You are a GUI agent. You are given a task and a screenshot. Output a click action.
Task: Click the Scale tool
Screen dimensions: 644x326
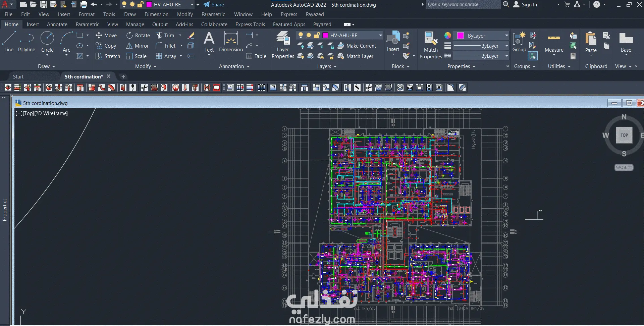click(x=136, y=56)
